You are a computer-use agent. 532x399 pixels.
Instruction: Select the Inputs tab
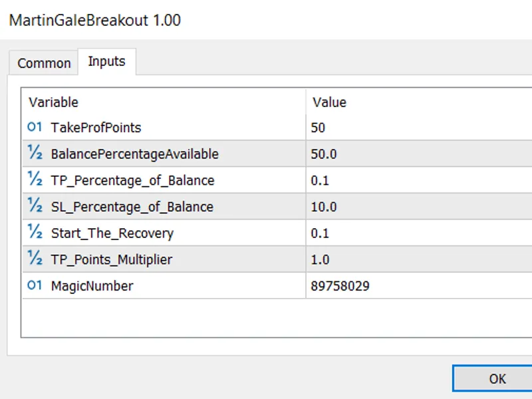point(107,61)
